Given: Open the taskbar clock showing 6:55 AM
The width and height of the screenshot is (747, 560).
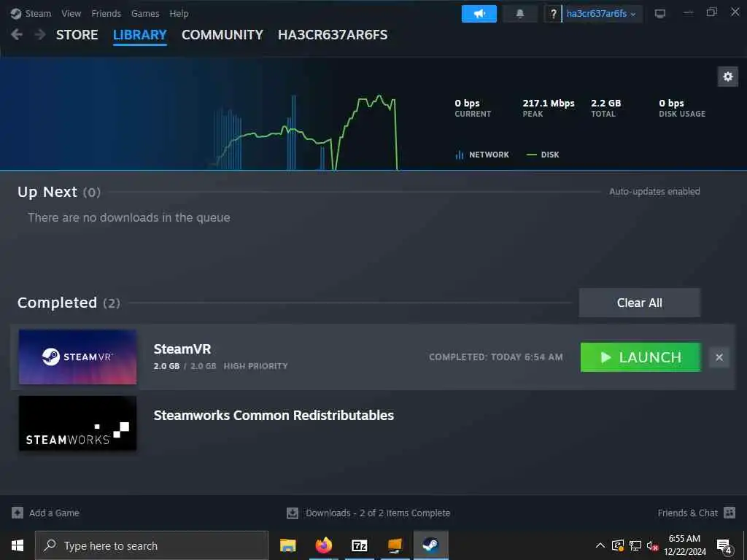Looking at the screenshot, I should (685, 545).
